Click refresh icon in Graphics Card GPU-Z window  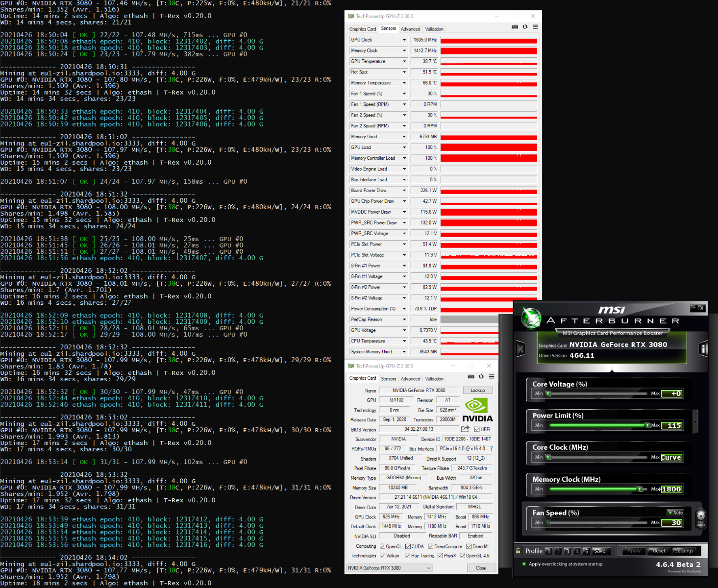click(481, 377)
